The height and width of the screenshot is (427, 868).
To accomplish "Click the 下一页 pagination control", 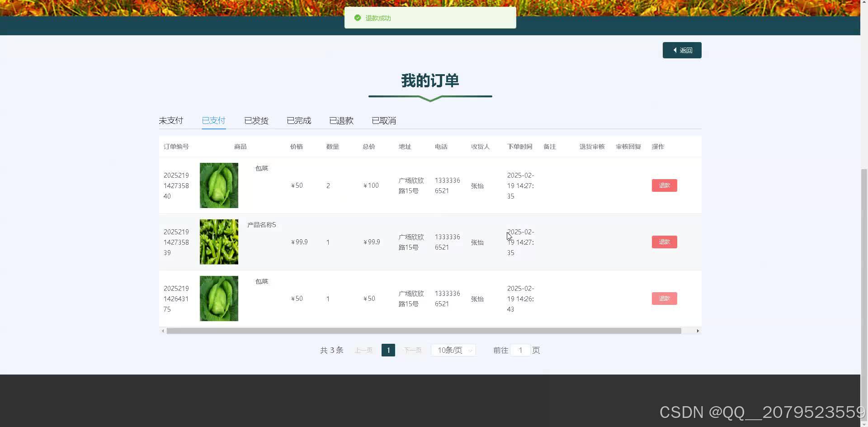I will [412, 350].
